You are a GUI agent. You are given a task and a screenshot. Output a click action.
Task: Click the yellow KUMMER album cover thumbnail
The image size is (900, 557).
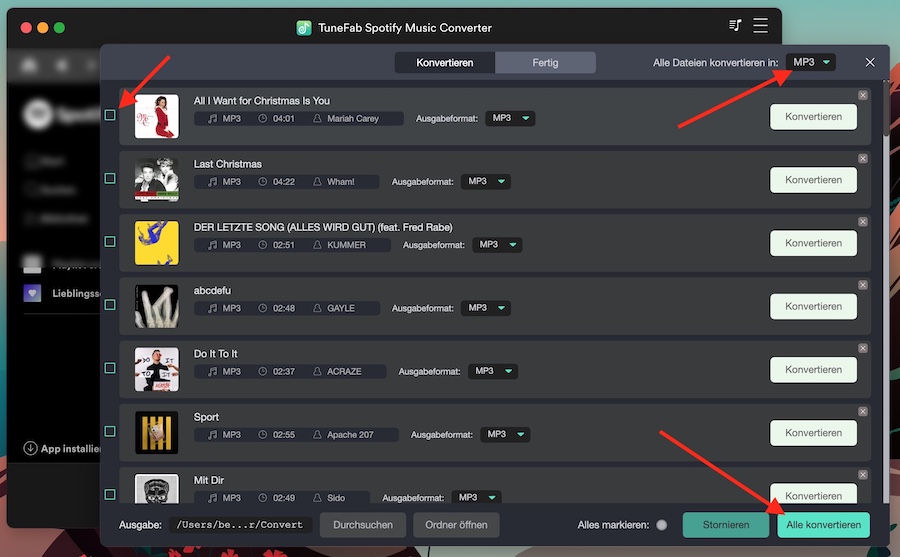[x=157, y=243]
